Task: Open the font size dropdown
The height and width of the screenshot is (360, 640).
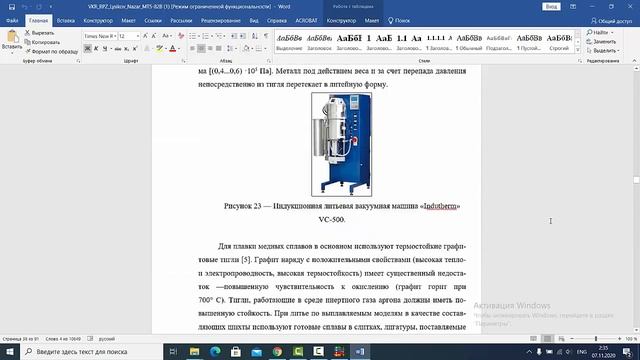Action: tap(138, 36)
